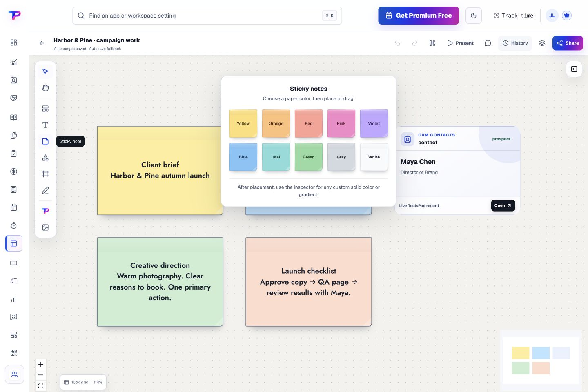Open the dollar sign finance app

point(14,171)
